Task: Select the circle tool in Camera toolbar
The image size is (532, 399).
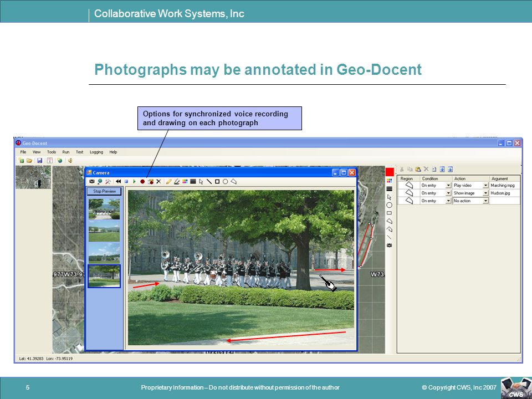Action: [226, 182]
